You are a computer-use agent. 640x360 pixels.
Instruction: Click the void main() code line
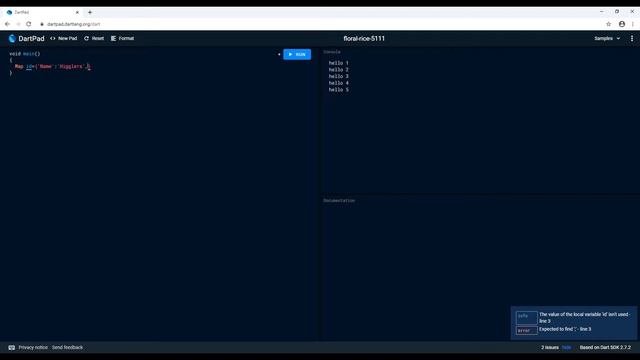pos(24,53)
